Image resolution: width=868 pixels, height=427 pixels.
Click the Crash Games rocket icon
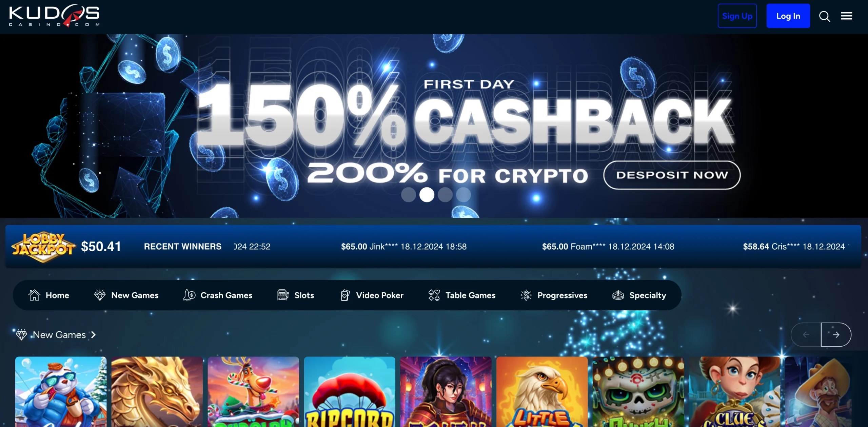pos(189,295)
